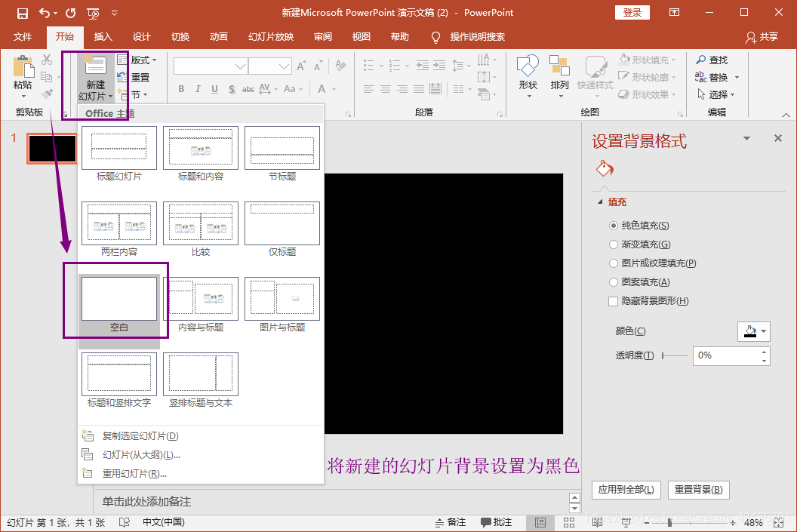Select pattern fill (图案填充) option
Image resolution: width=797 pixels, height=532 pixels.
[614, 282]
